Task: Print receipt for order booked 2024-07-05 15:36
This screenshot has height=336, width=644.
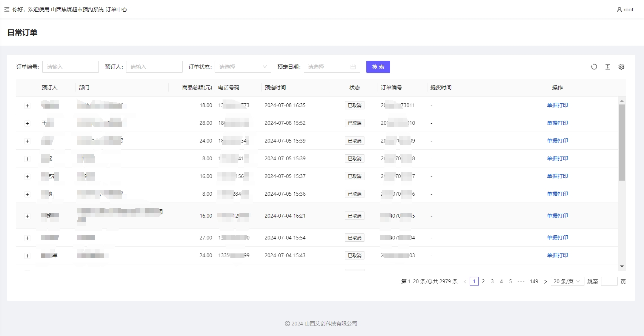Action: (557, 194)
